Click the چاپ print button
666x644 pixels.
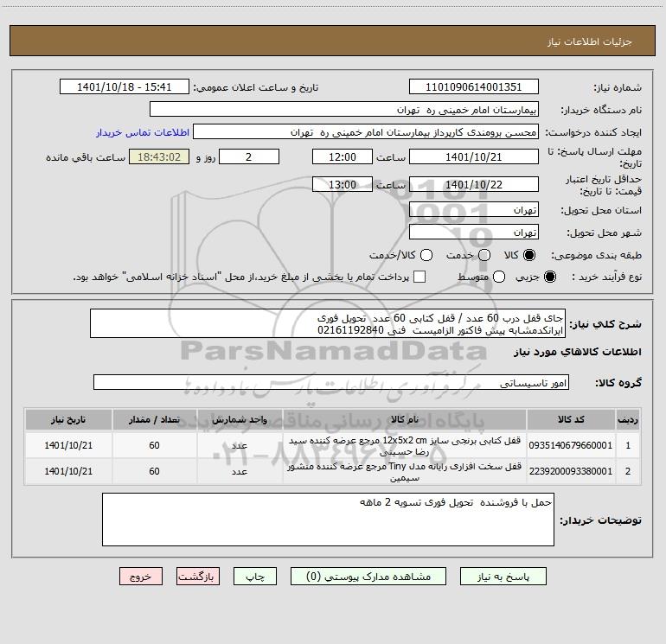pyautogui.click(x=255, y=577)
